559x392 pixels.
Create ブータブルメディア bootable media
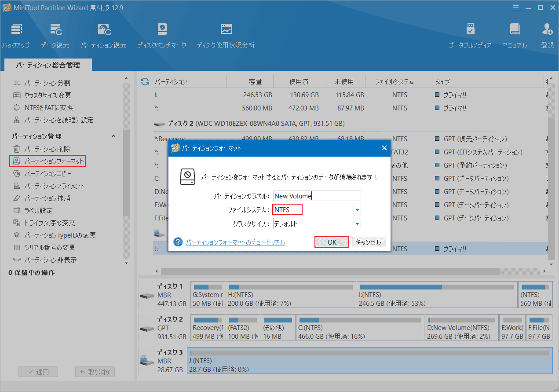click(470, 36)
